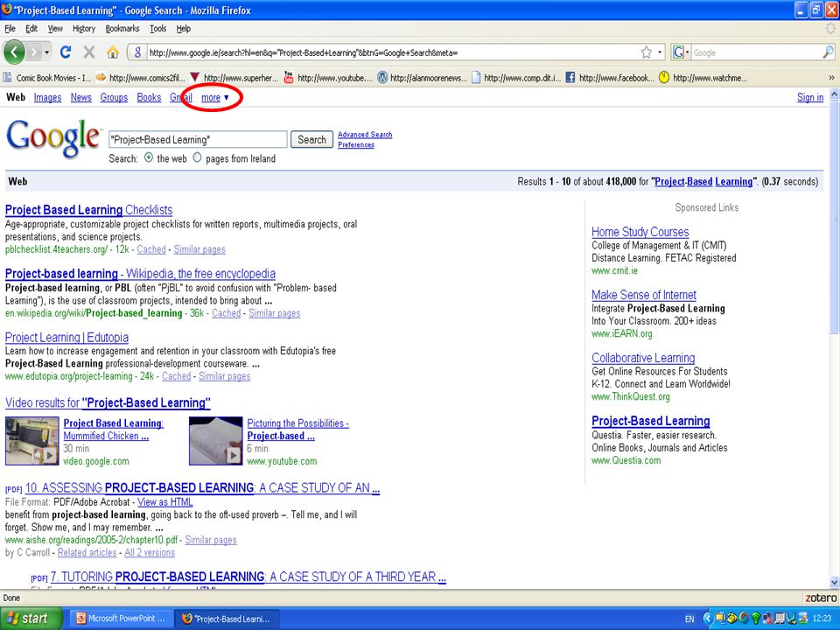
Task: Bookmark this page with the star icon
Action: [647, 52]
